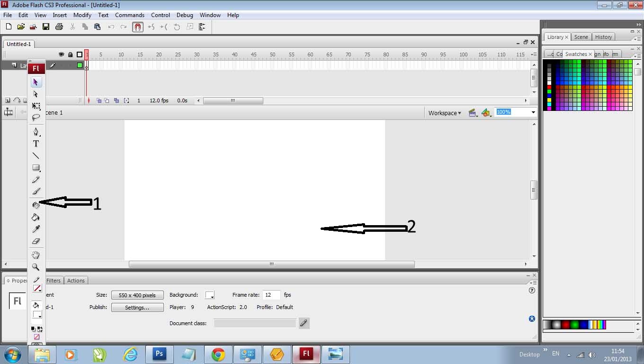Select the Rectangle tool

36,168
